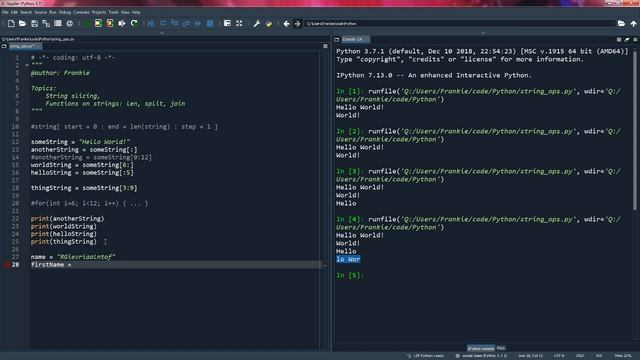Re-run the last script icon
This screenshot has width=640, height=360.
[134, 24]
